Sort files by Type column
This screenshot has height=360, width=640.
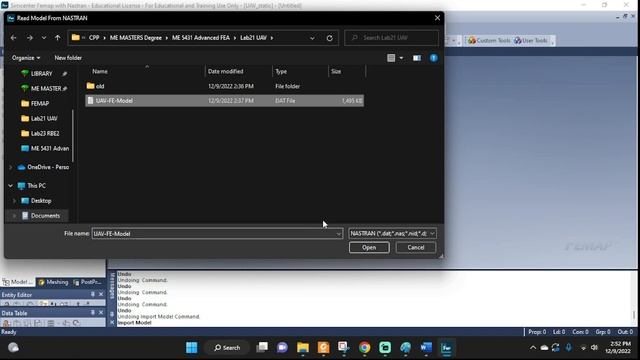281,71
